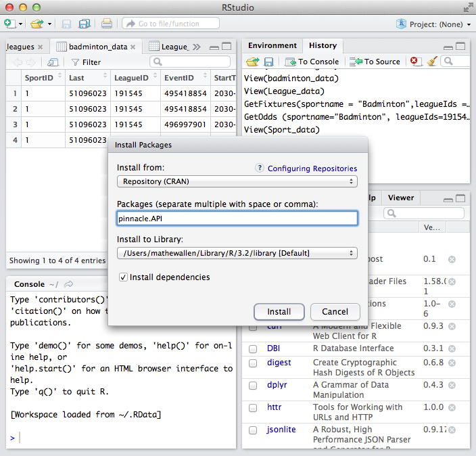
Task: Click the Print icon
Action: point(106,24)
